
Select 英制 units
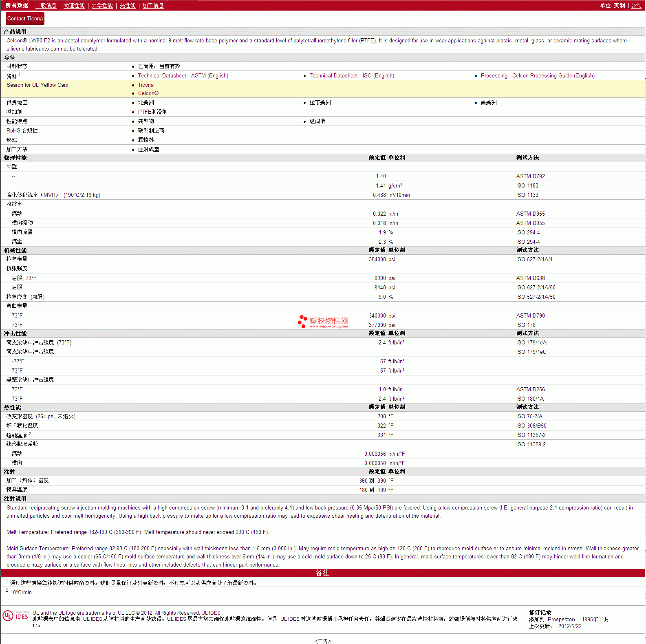click(619, 5)
